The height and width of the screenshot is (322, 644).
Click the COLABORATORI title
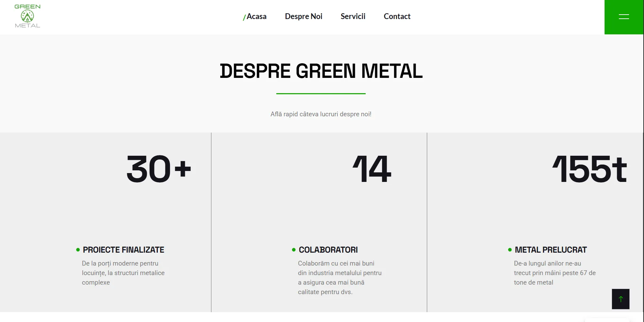(x=328, y=250)
